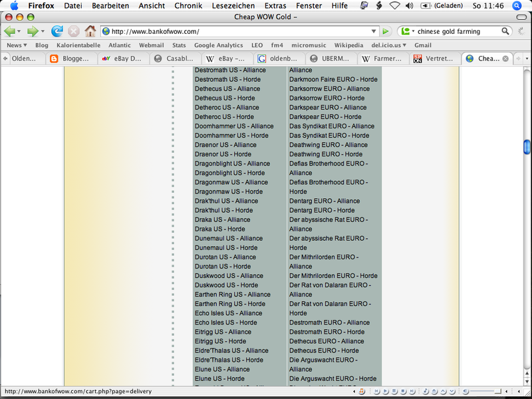Open Spotlight search in the menu bar
532x399 pixels.
pyautogui.click(x=517, y=6)
